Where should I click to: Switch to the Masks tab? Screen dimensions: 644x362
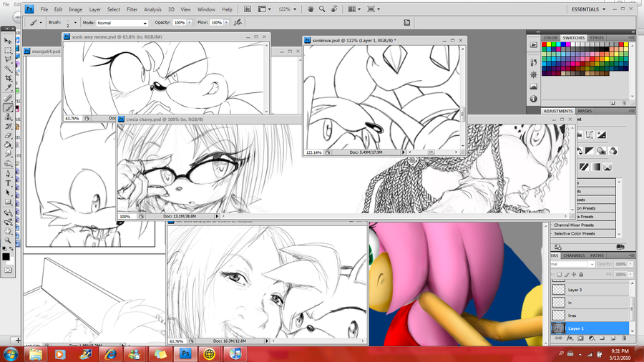585,111
